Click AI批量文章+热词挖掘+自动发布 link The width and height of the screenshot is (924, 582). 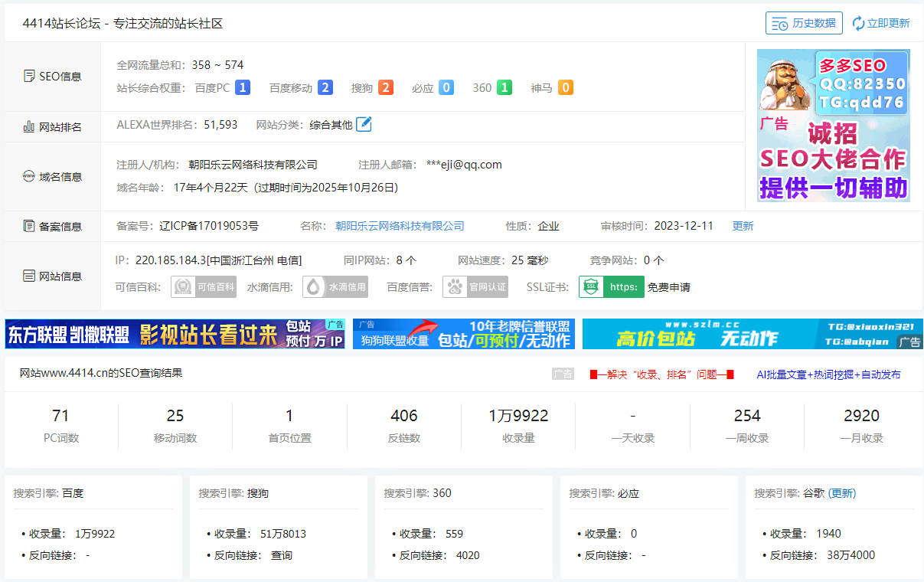click(x=828, y=374)
